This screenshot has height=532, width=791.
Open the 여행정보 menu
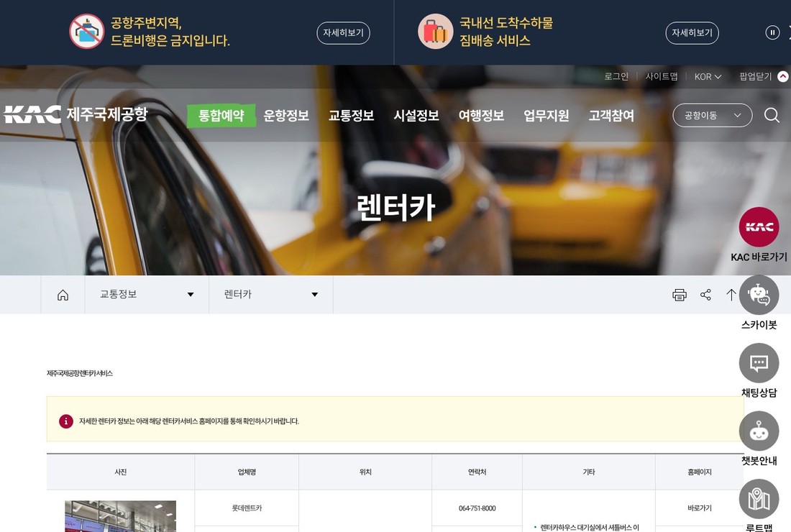click(x=481, y=116)
